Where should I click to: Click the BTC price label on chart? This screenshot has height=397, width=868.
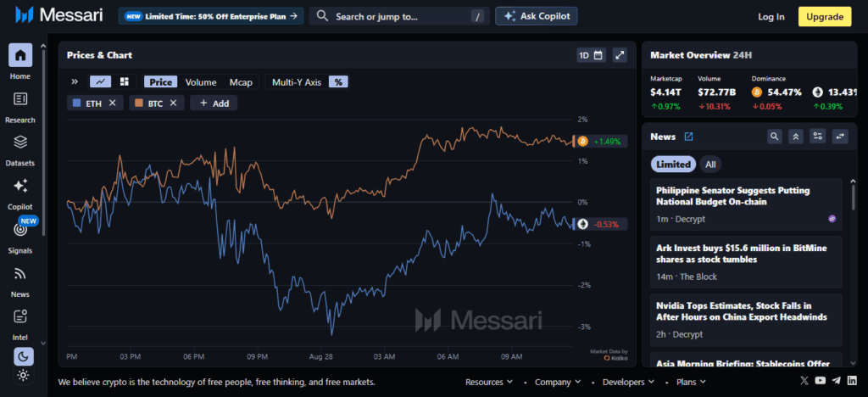[x=601, y=142]
